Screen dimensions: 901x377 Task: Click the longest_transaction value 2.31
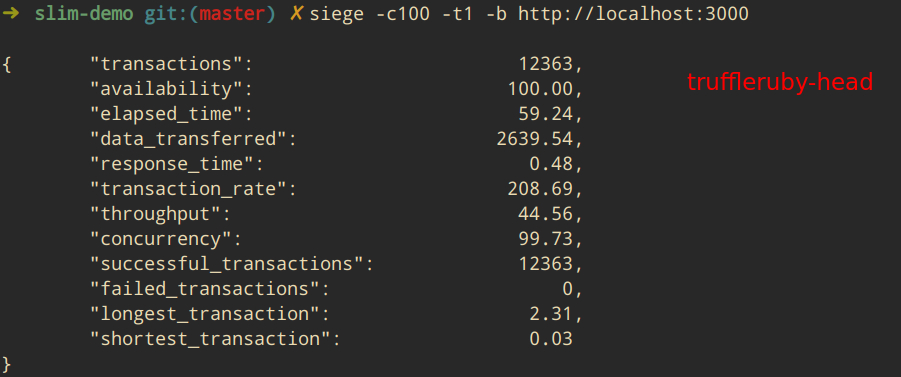coord(551,314)
